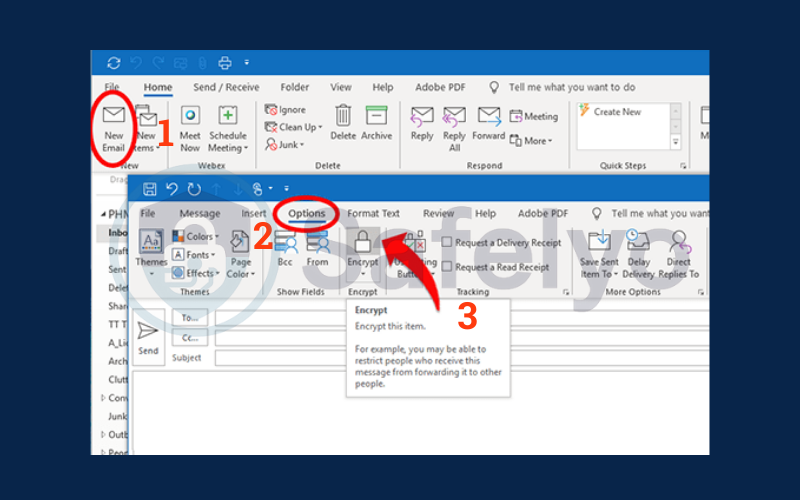Click the New Email envelope icon
The image size is (800, 500).
click(x=113, y=116)
